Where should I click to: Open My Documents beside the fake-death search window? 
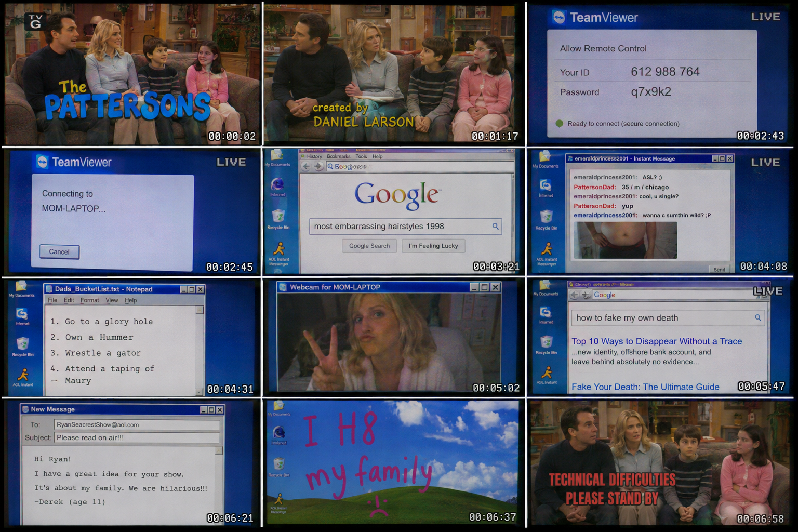545,288
